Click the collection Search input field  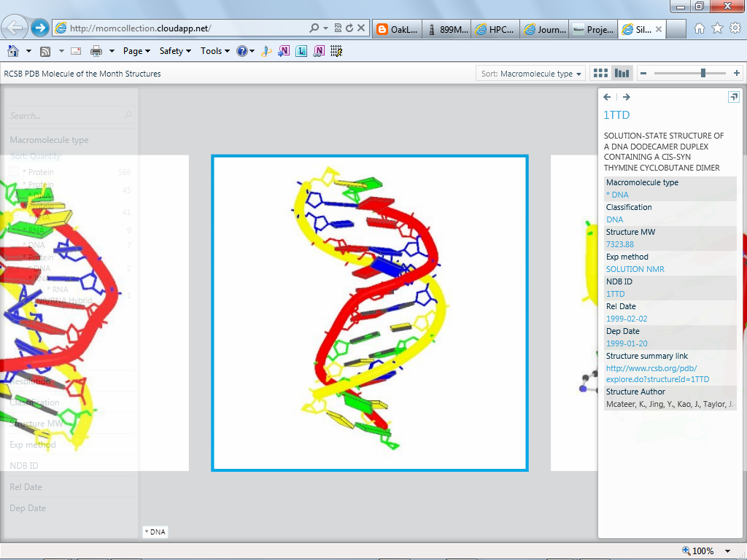[71, 116]
